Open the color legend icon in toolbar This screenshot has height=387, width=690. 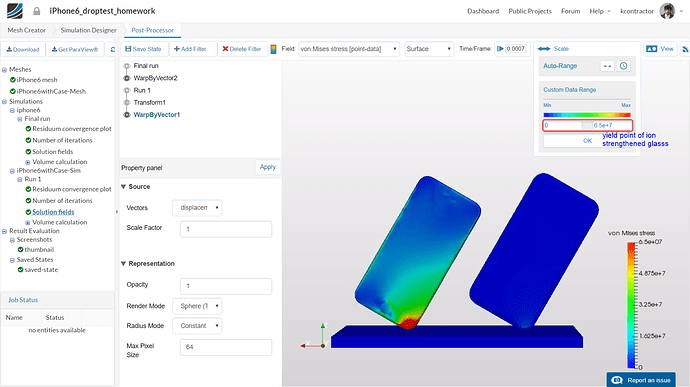click(x=273, y=49)
